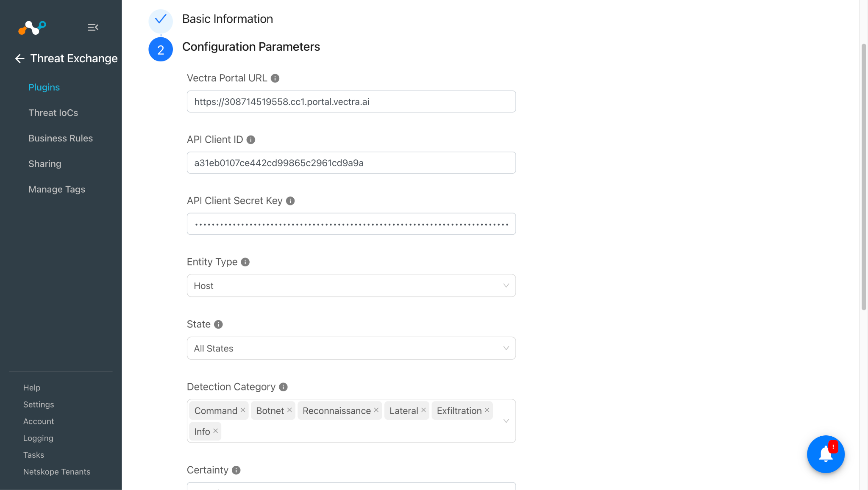Remove the Info category tag
The height and width of the screenshot is (490, 868).
[216, 431]
